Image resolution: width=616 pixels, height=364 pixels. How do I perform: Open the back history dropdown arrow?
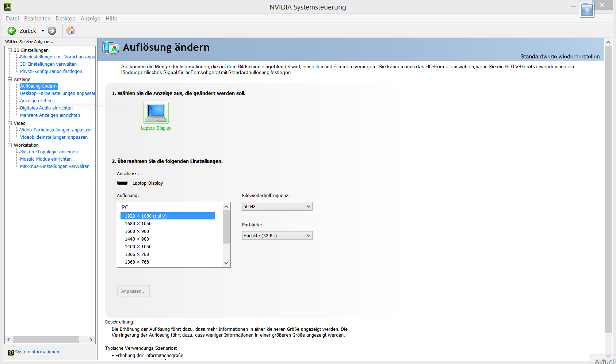[43, 31]
